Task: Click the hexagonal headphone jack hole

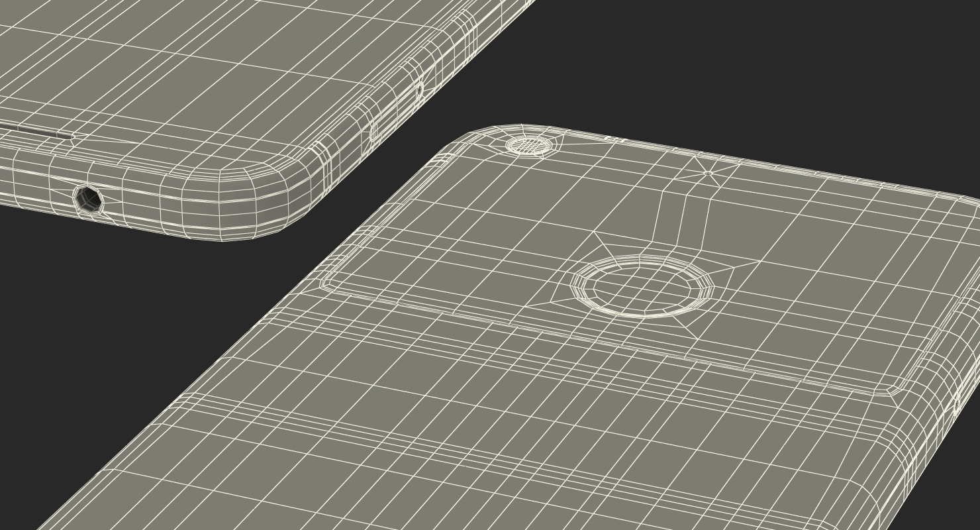Action: (87, 199)
